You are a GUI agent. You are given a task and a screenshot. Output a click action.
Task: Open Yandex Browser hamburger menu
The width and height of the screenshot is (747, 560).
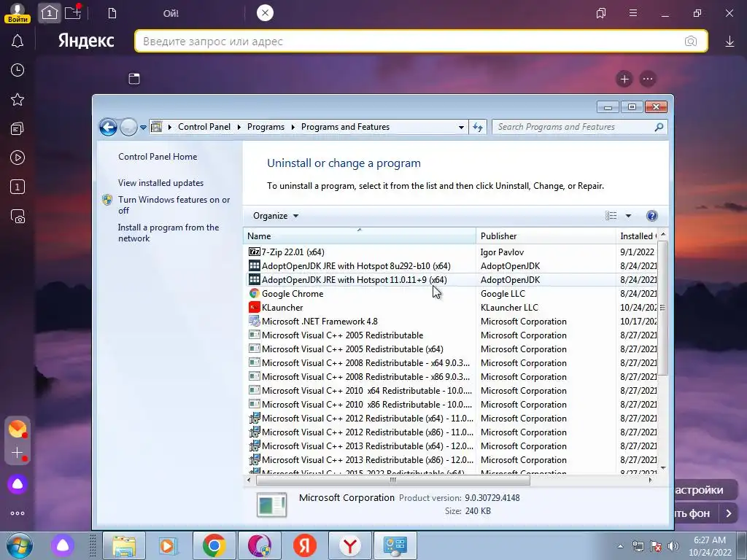633,13
